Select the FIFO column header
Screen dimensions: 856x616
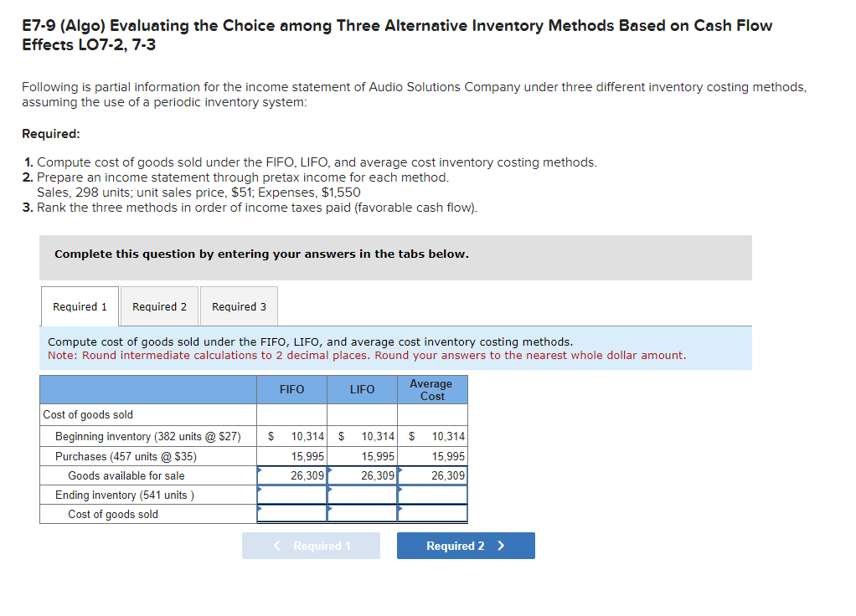pyautogui.click(x=291, y=388)
